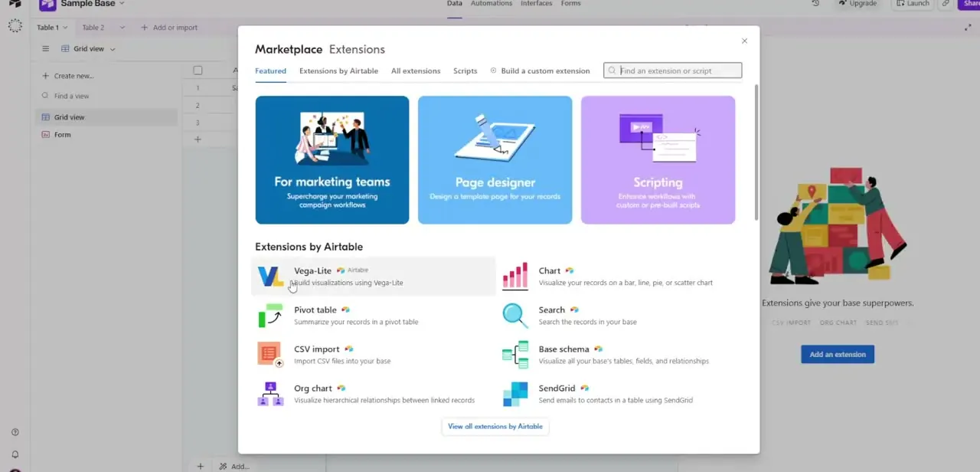Select the Data tab
The height and width of the screenshot is (472, 980).
pos(455,4)
